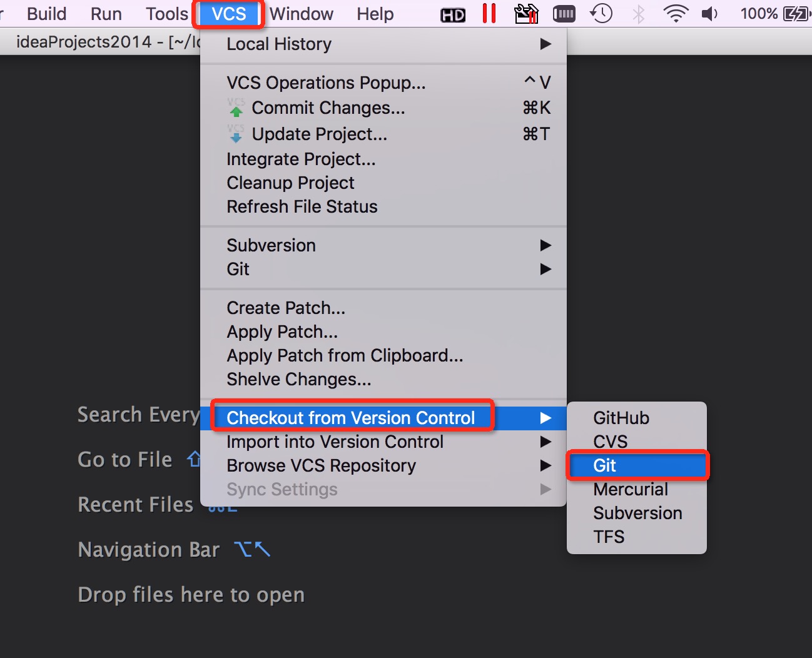
Task: Open the Window menu
Action: pos(301,14)
